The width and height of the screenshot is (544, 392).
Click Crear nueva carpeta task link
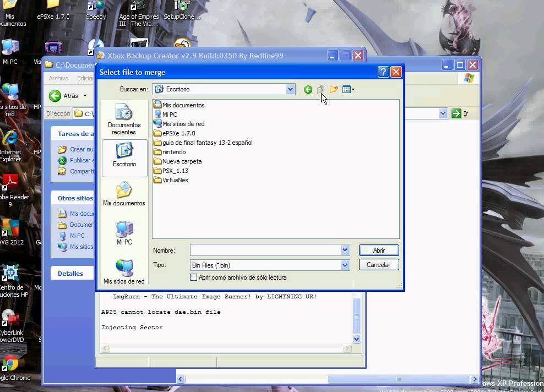point(77,149)
